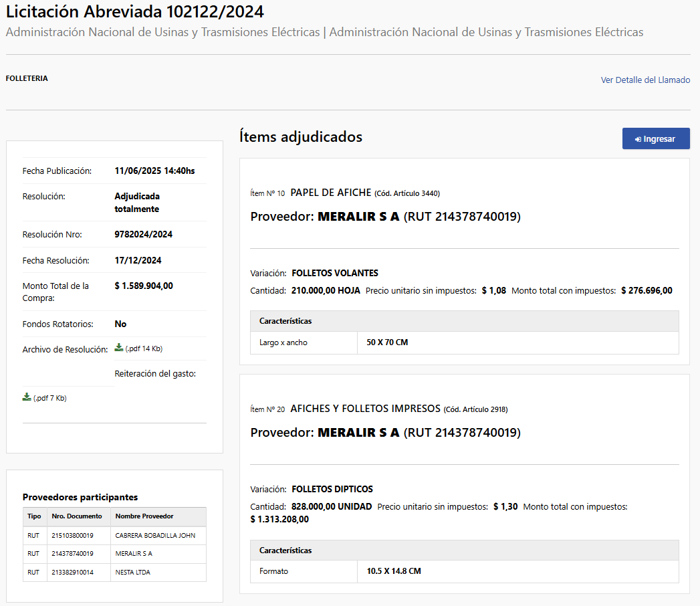Screen dimensions: 700x606
Task: Click the "Ítems adjudicados" heading
Action: [301, 136]
